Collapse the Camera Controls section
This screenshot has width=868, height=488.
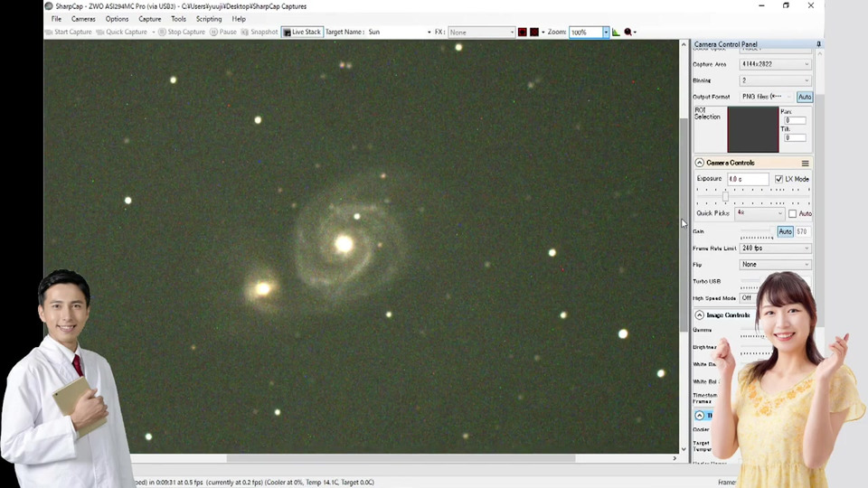700,163
